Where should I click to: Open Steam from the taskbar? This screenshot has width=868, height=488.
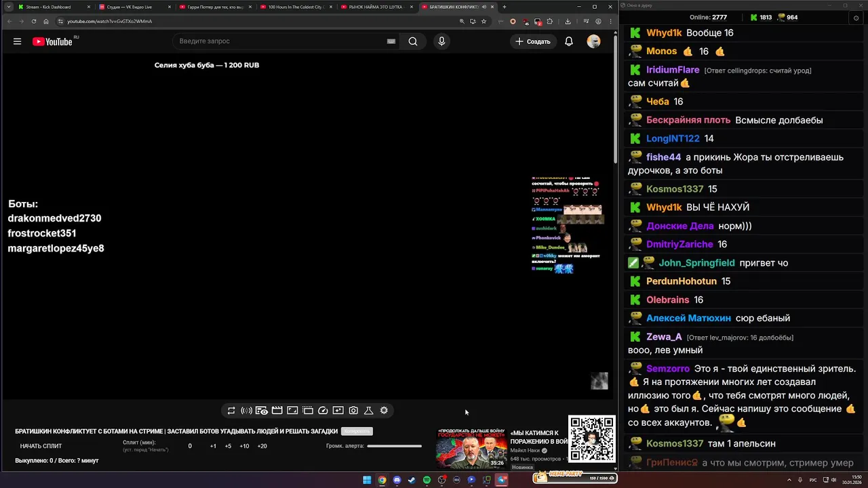pyautogui.click(x=412, y=480)
